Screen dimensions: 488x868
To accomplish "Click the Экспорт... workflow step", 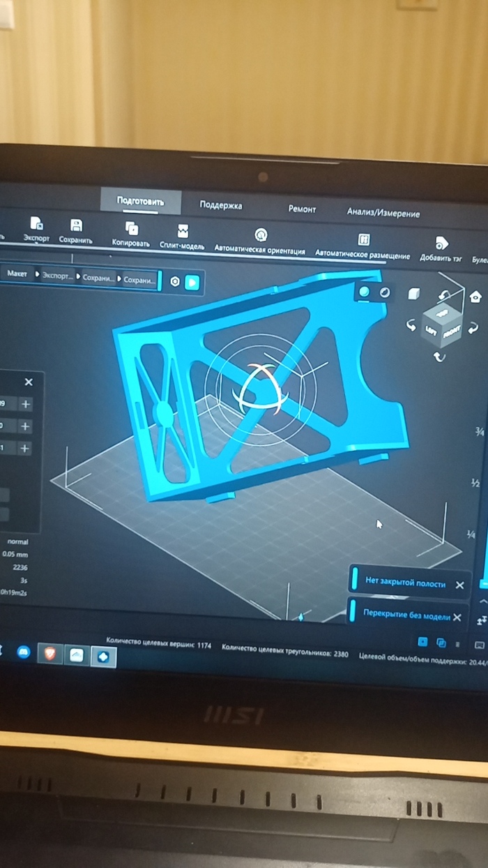I will (x=56, y=276).
